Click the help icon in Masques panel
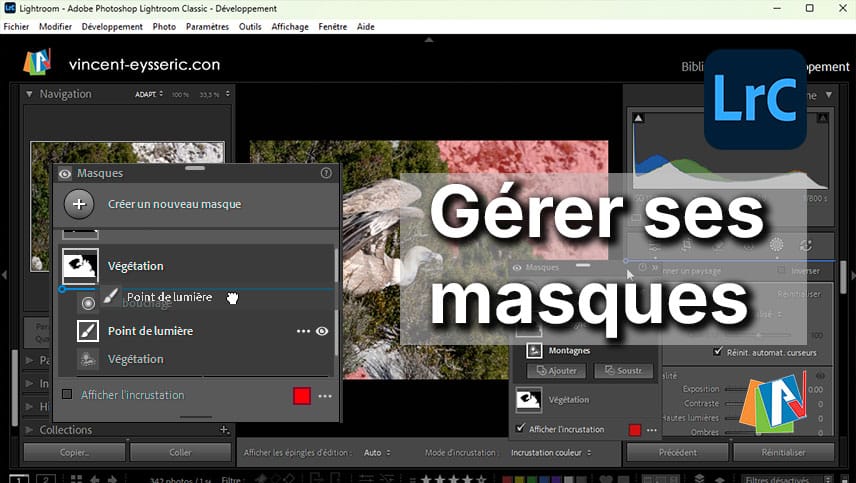Screen dimensions: 856x483 click(326, 173)
